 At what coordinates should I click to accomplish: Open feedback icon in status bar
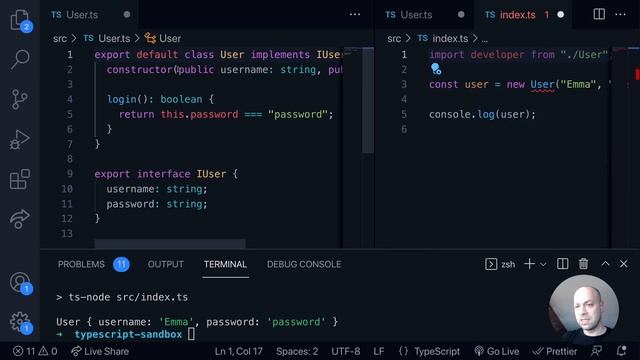pyautogui.click(x=596, y=351)
